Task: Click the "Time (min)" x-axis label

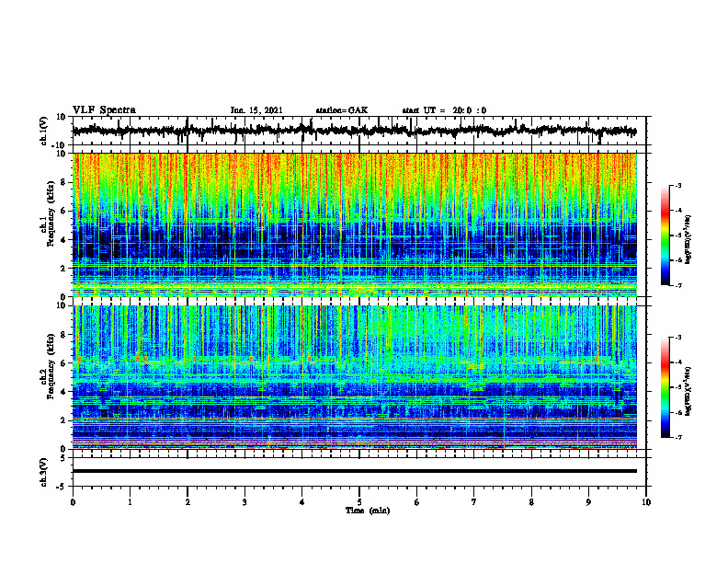Action: (x=368, y=511)
